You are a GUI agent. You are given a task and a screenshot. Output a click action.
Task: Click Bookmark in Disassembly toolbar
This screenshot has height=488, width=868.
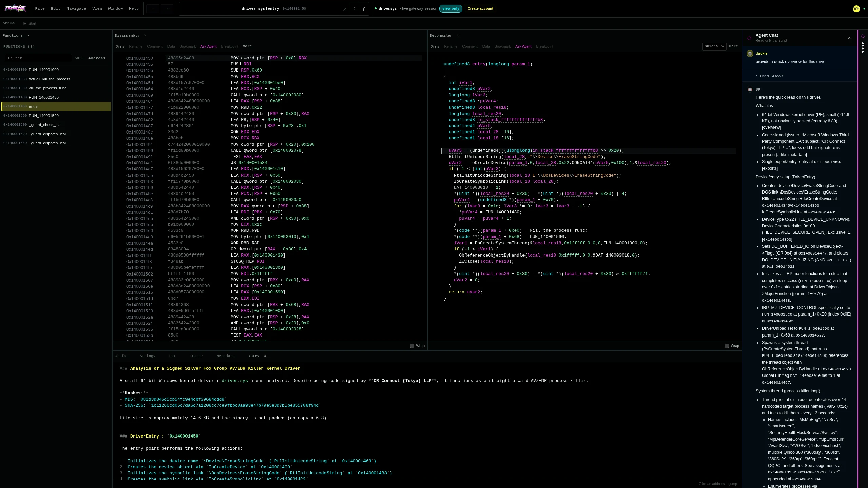(188, 47)
